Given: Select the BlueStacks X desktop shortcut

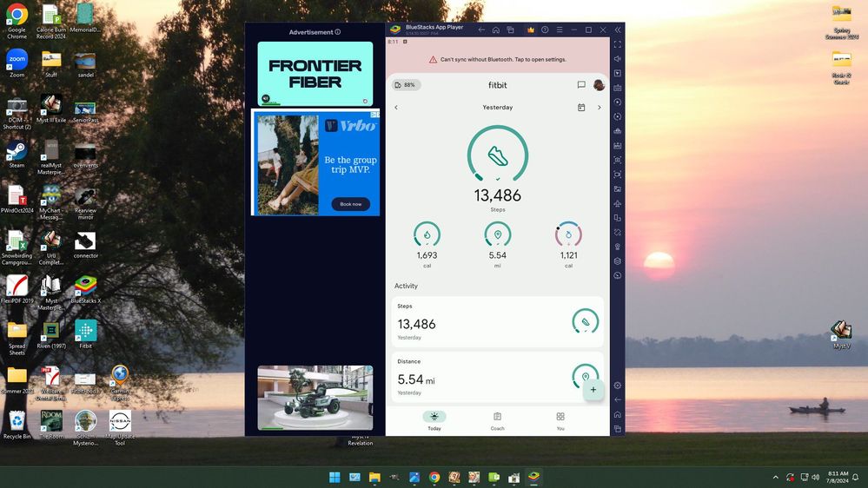Looking at the screenshot, I should 85,289.
